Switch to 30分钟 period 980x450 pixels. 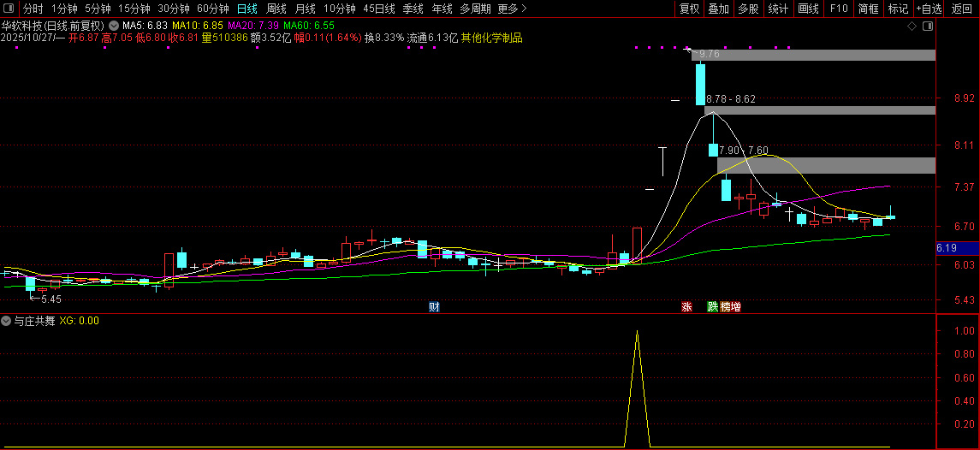(x=174, y=9)
